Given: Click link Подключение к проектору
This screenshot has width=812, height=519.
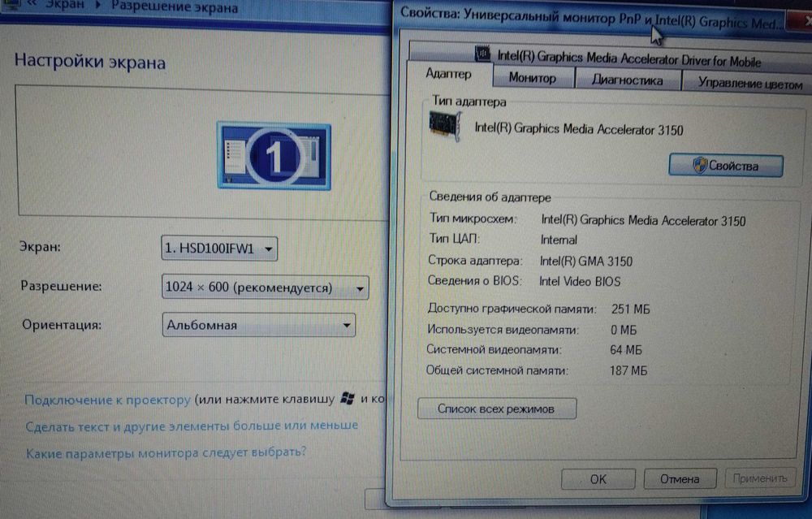Looking at the screenshot, I should pyautogui.click(x=108, y=400).
